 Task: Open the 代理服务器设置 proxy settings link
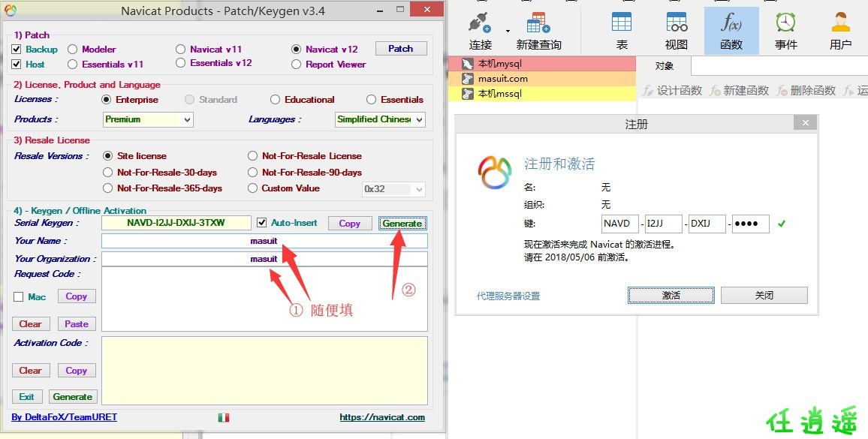tap(508, 296)
